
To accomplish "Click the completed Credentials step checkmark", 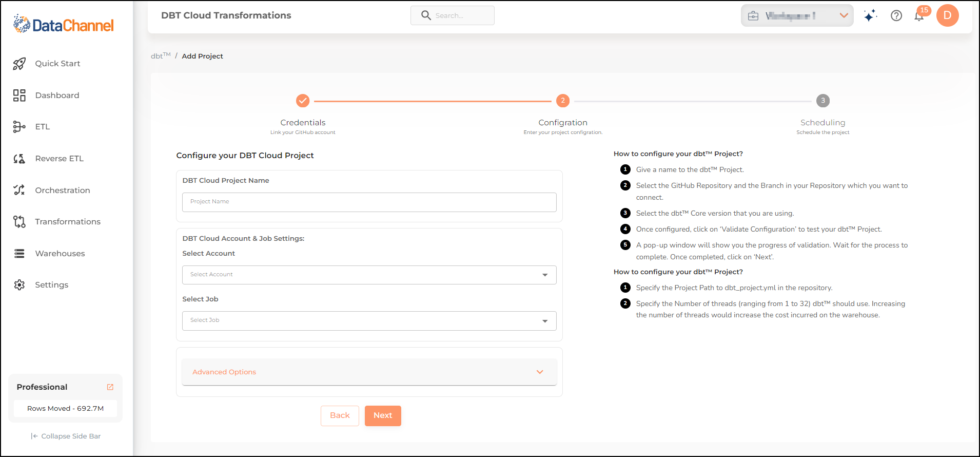I will (303, 101).
